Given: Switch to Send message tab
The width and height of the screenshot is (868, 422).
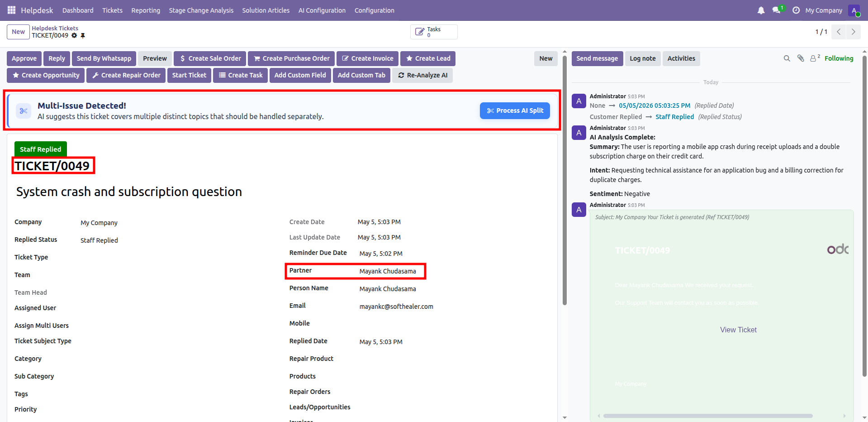Looking at the screenshot, I should [x=597, y=58].
